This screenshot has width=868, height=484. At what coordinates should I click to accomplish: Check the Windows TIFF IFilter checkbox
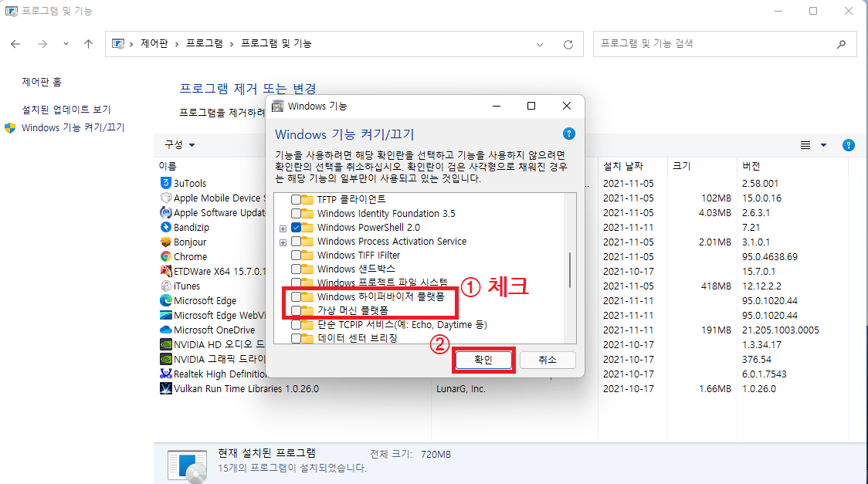[297, 255]
